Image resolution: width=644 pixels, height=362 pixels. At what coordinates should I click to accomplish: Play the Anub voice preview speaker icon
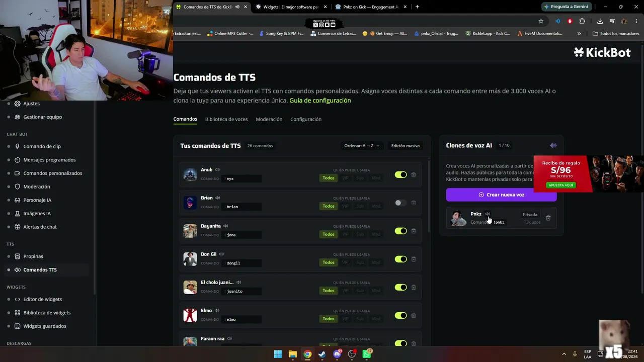[217, 170]
